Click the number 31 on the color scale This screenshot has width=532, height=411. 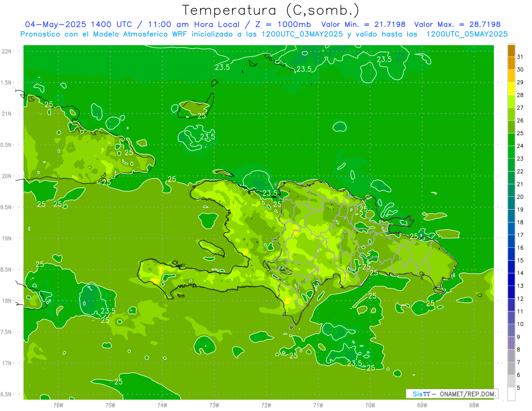click(520, 57)
